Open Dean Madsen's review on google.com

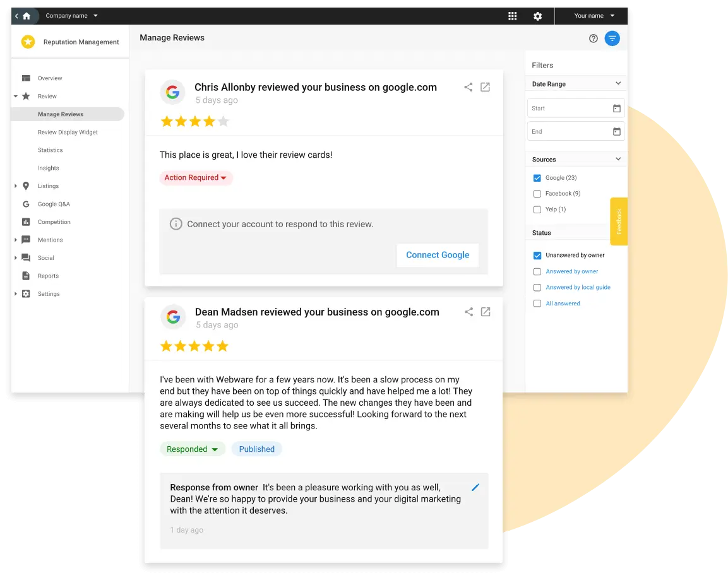coord(485,311)
